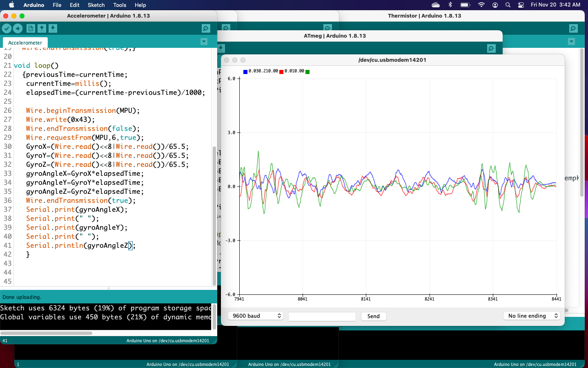Click the date and time in menu bar

tap(555, 5)
